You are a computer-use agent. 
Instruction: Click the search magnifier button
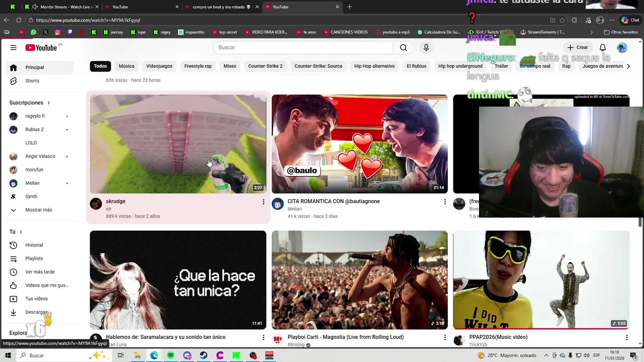tap(404, 47)
